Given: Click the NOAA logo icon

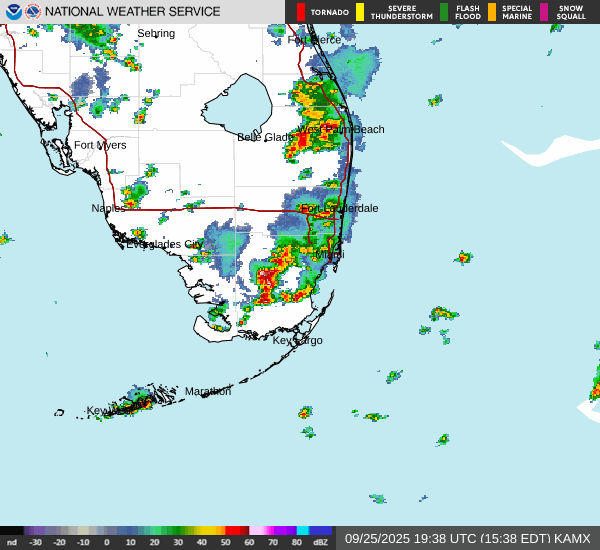Looking at the screenshot, I should click(13, 12).
